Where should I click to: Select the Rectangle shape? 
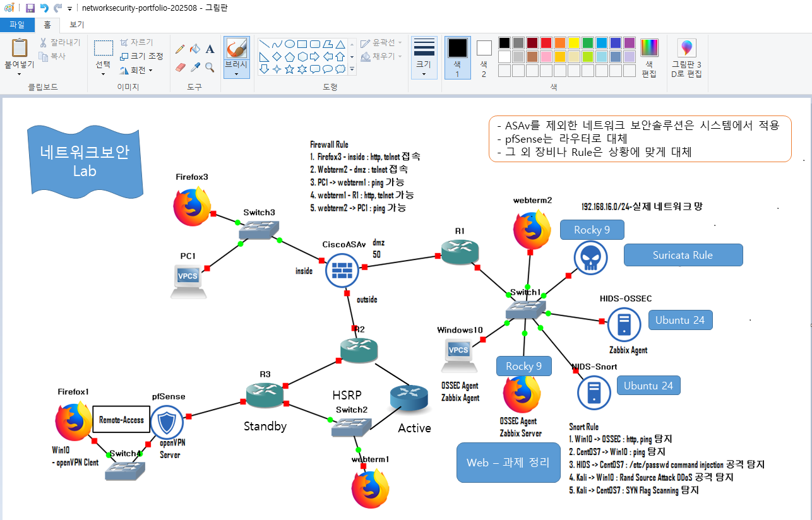302,44
